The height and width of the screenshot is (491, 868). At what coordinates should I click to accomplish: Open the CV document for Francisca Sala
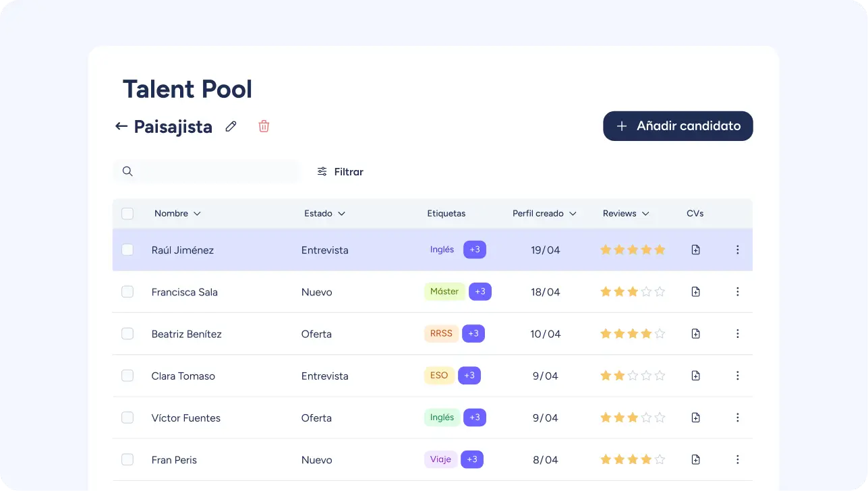[x=695, y=292]
